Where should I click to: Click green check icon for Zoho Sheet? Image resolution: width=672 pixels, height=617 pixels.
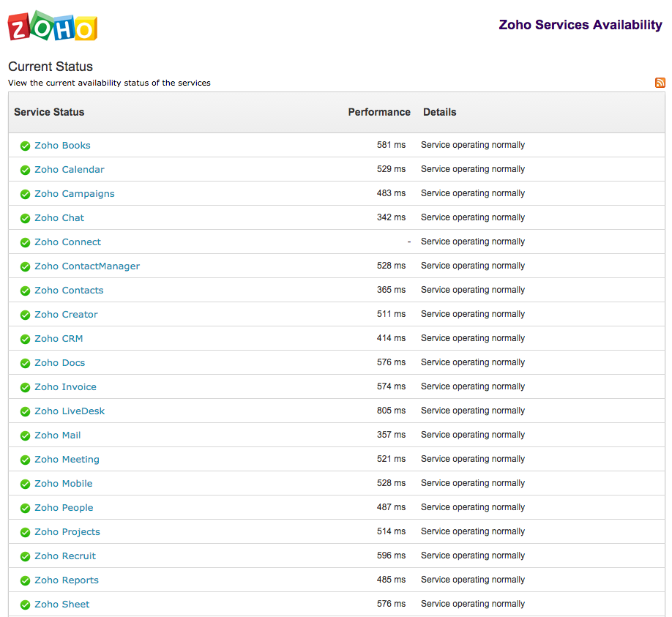point(26,605)
